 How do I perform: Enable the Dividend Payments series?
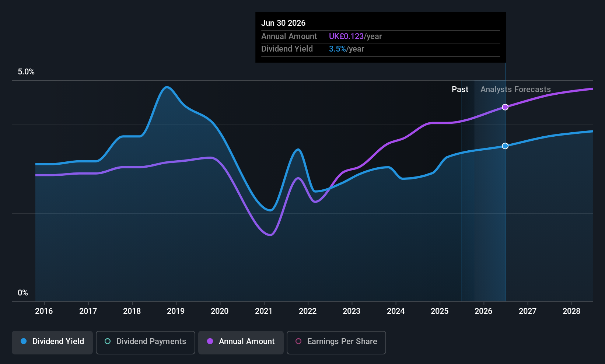(x=146, y=343)
